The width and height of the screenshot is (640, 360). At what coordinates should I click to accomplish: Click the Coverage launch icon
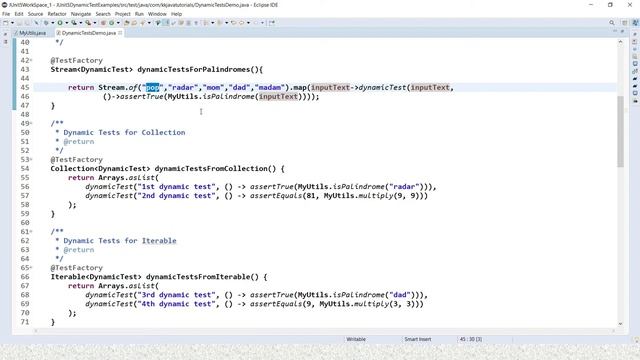(x=74, y=23)
